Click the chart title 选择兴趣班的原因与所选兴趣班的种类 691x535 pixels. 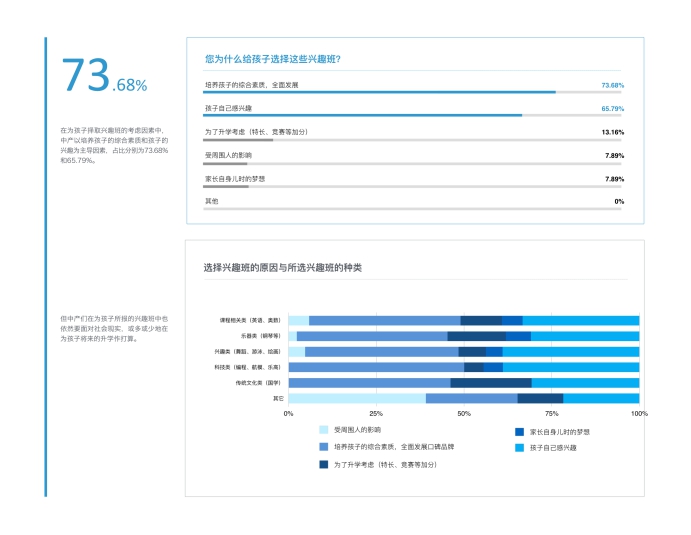coord(282,268)
